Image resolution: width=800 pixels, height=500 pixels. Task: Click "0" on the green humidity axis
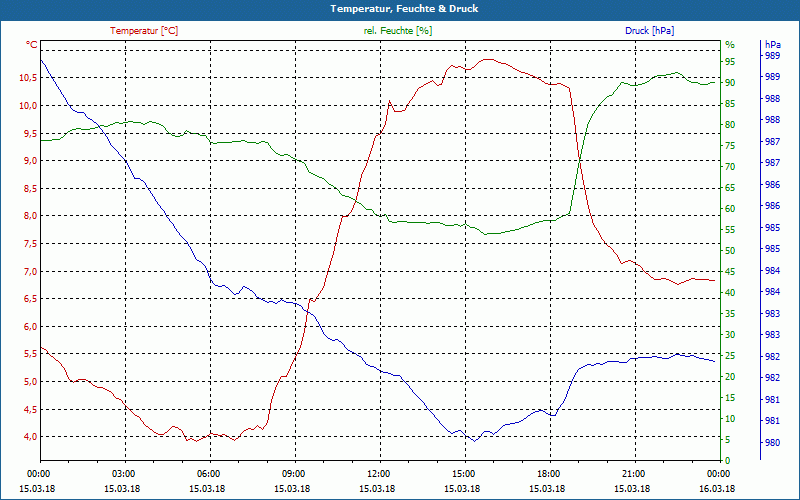point(728,460)
